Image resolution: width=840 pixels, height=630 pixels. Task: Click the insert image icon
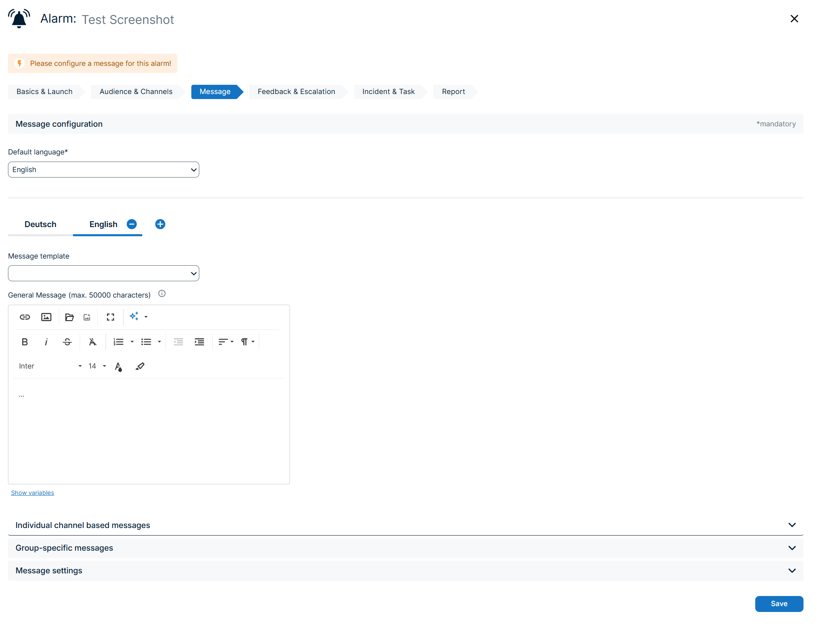coord(46,317)
